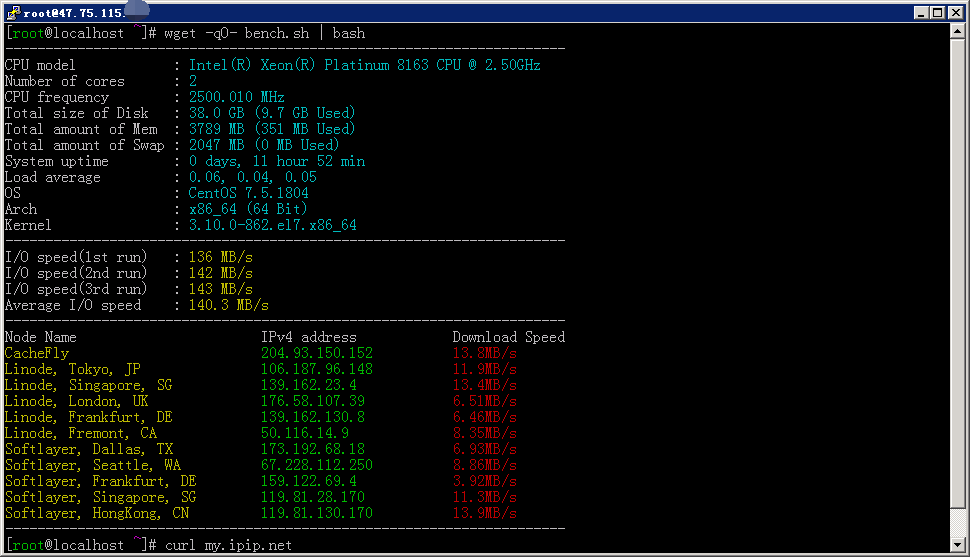Maximize the PuTTY terminal window
Image resolution: width=970 pixels, height=557 pixels.
[x=938, y=12]
